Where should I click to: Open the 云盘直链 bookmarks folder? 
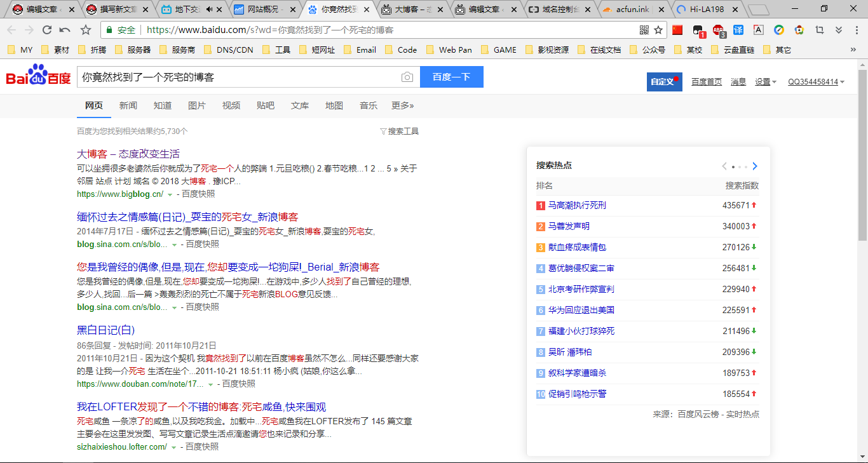(x=733, y=50)
